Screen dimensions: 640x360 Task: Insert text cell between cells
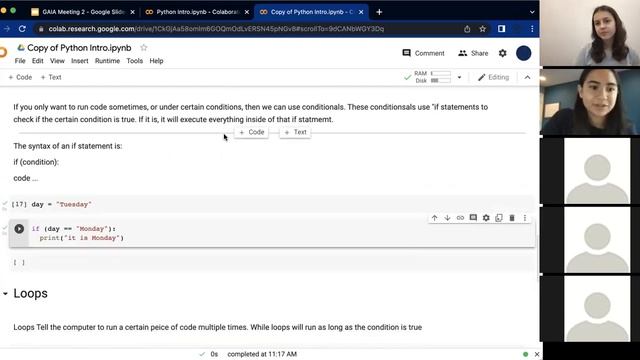295,132
